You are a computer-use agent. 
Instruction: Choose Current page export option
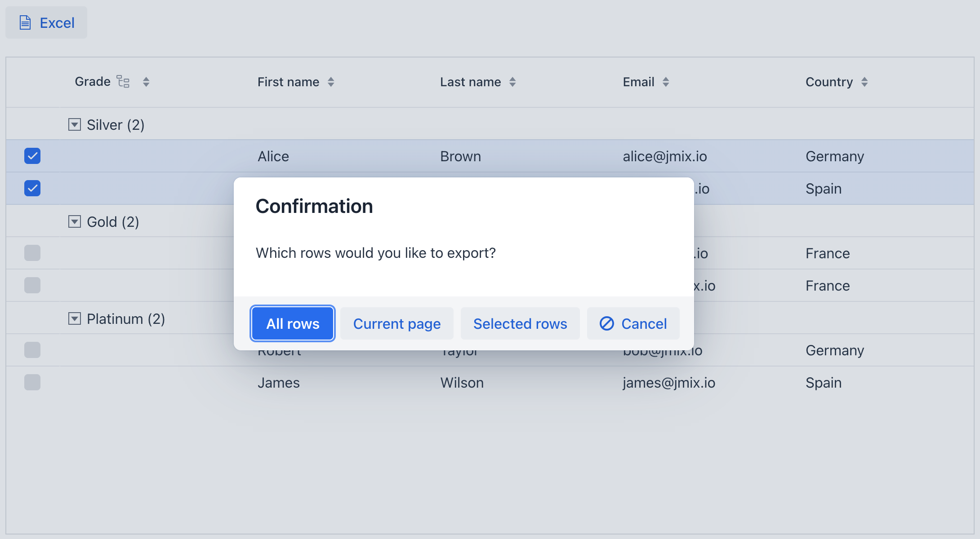(x=397, y=323)
